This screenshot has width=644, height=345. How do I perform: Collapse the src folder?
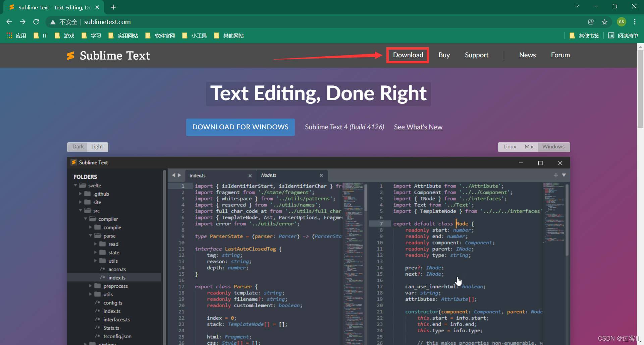pyautogui.click(x=80, y=210)
